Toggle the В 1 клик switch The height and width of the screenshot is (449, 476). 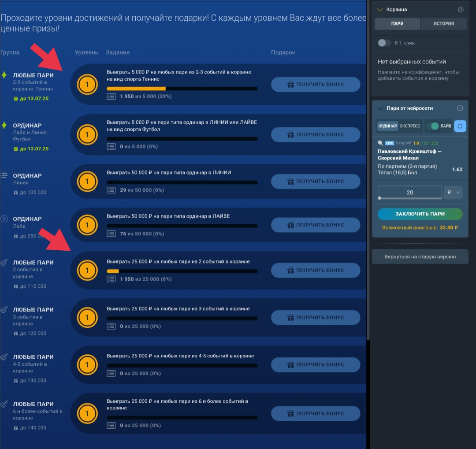click(x=384, y=43)
